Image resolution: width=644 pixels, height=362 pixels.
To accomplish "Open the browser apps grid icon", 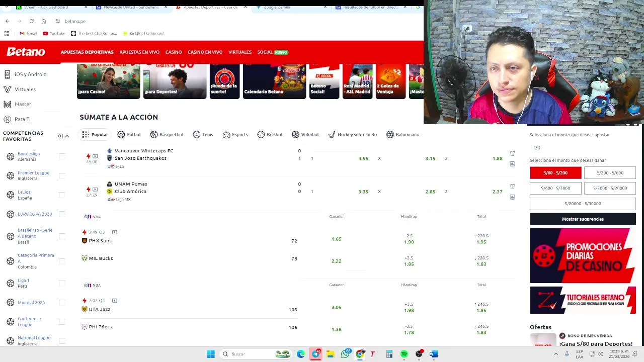I will click(x=7, y=33).
